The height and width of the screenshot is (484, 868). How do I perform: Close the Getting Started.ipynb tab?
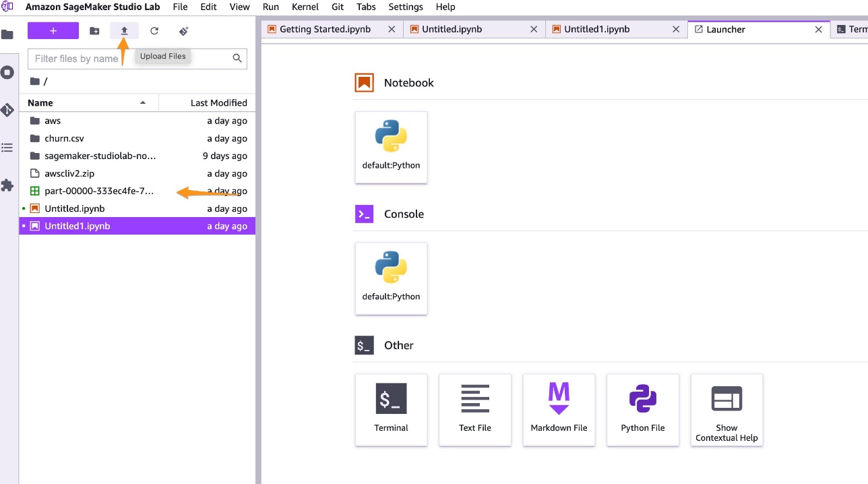(x=392, y=30)
